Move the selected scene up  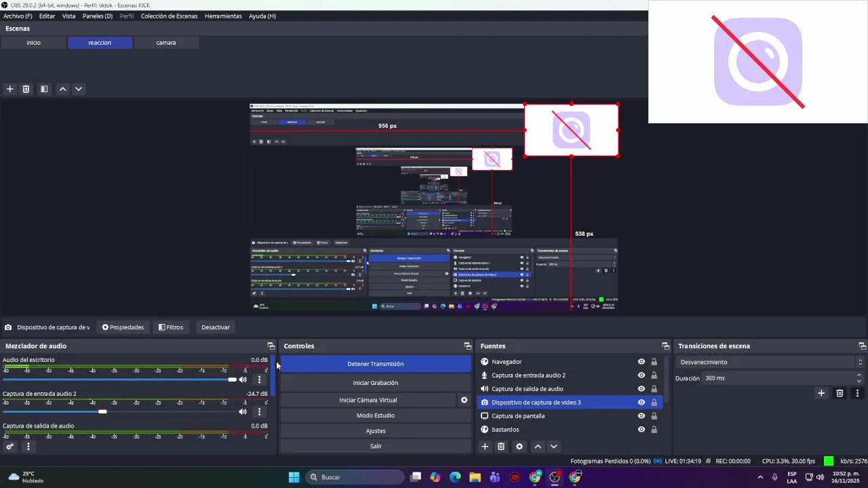62,89
